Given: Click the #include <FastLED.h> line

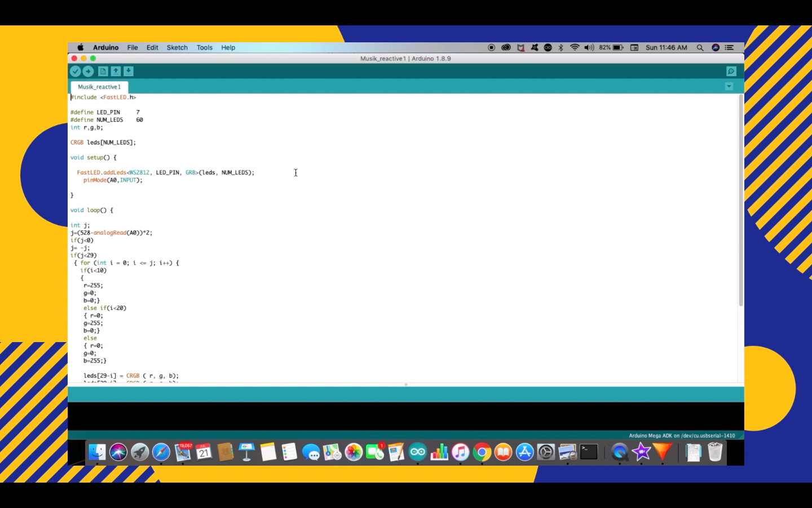Looking at the screenshot, I should 103,97.
